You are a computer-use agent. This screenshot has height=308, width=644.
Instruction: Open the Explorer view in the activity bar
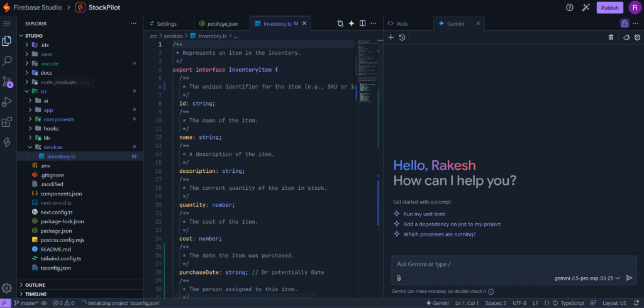tap(6, 41)
